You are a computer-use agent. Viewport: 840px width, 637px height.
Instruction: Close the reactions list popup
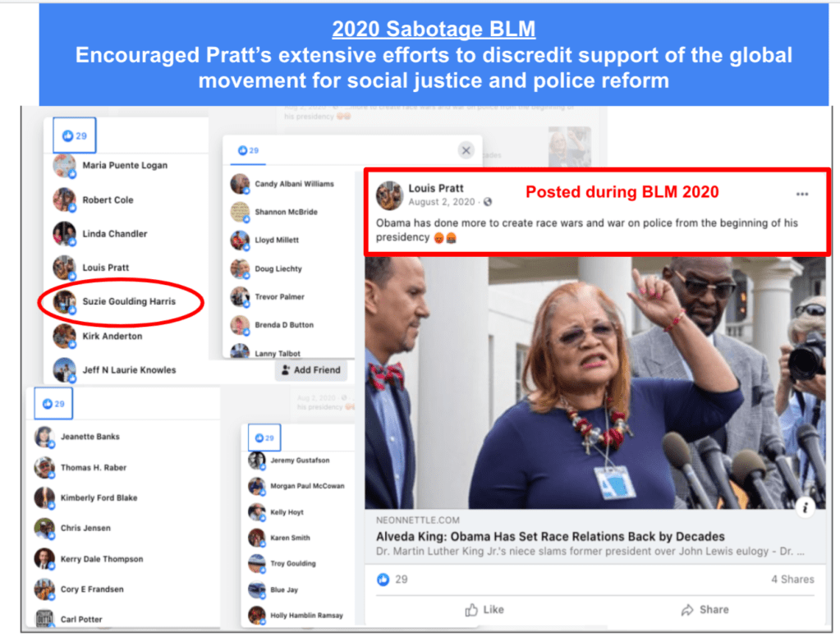click(x=466, y=150)
